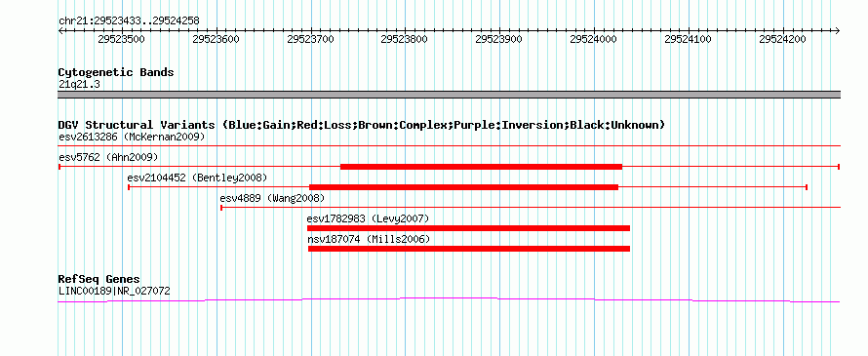Screen dimensions: 868x356
Task: Open variant label esv1782983 (Levy2007)
Action: [x=368, y=218]
